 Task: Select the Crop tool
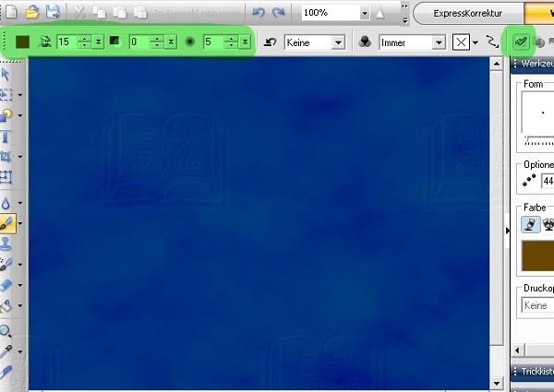6,156
